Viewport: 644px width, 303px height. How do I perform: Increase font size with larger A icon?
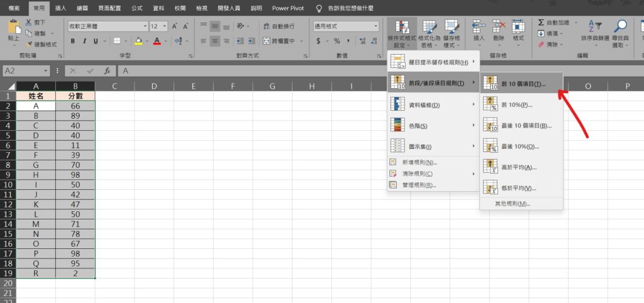tap(175, 26)
